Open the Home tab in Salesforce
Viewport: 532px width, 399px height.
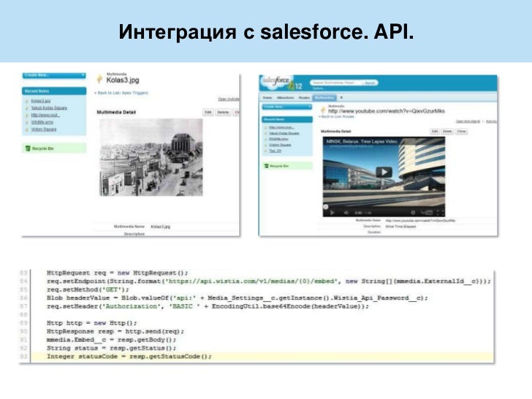[x=267, y=98]
